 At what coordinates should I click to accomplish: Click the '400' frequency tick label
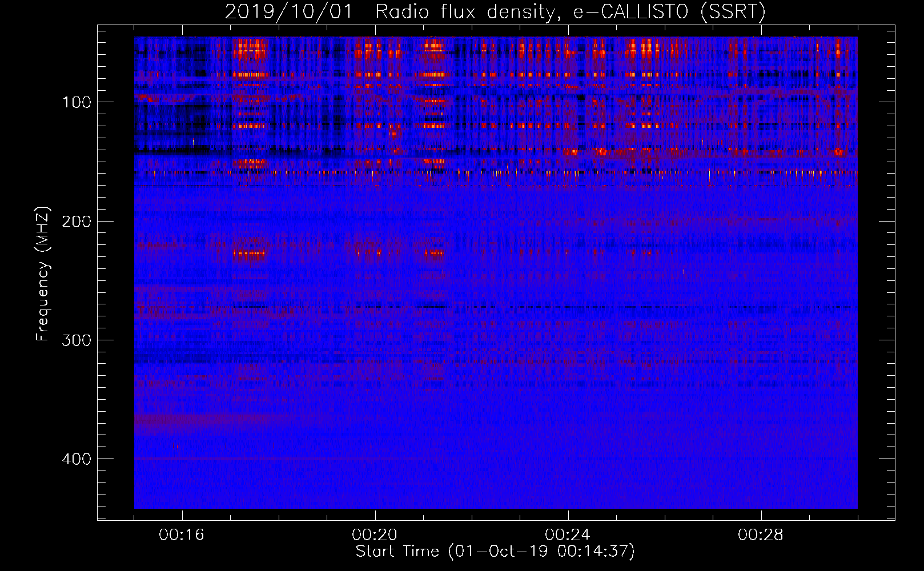[76, 459]
